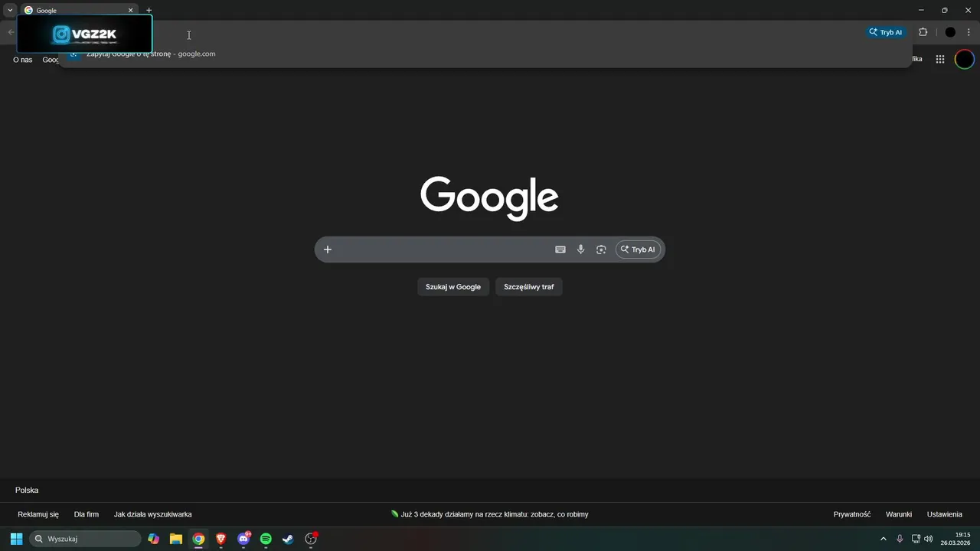The height and width of the screenshot is (551, 980).
Task: Click the Tryb AI chip in the address bar
Action: [x=886, y=32]
